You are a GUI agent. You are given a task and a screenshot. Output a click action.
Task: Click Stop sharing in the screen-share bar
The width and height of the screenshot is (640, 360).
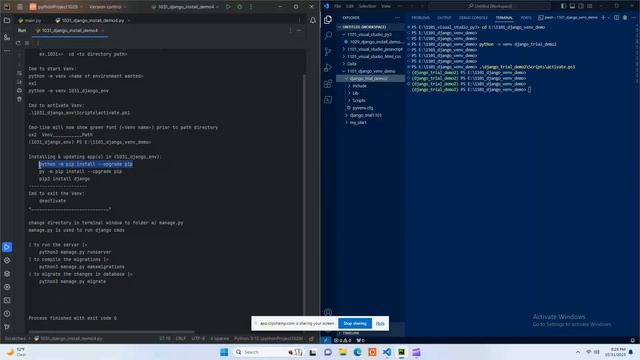pos(355,323)
